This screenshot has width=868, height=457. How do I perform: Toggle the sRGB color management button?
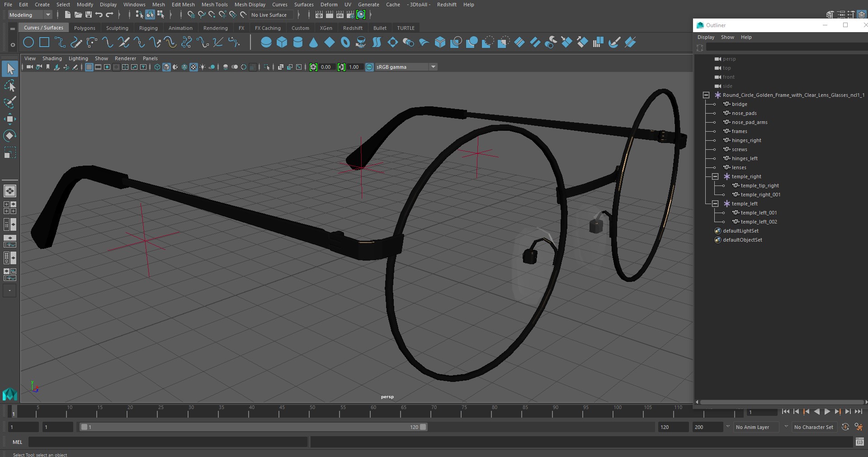click(x=369, y=67)
